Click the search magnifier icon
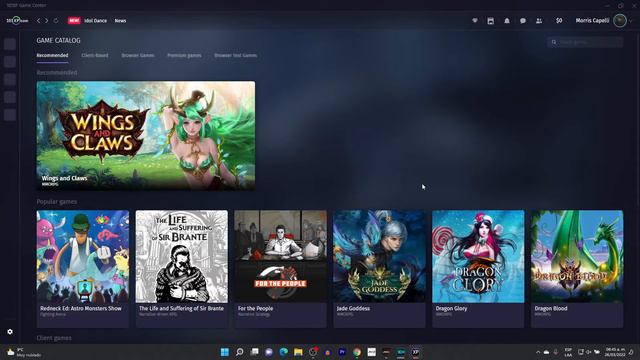This screenshot has height=360, width=640. click(554, 42)
